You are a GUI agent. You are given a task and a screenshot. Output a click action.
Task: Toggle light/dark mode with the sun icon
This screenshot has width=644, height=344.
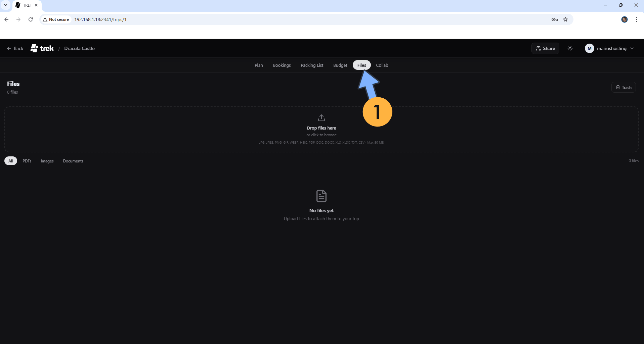pyautogui.click(x=570, y=48)
